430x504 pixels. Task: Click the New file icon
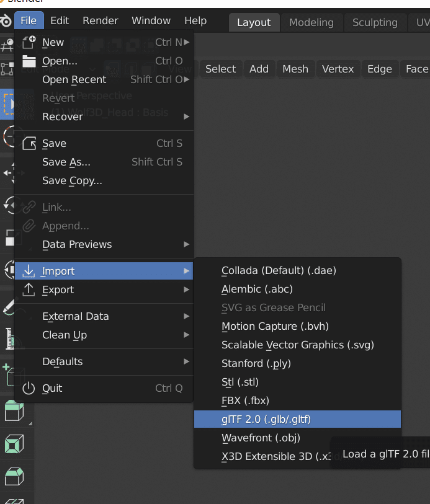29,42
